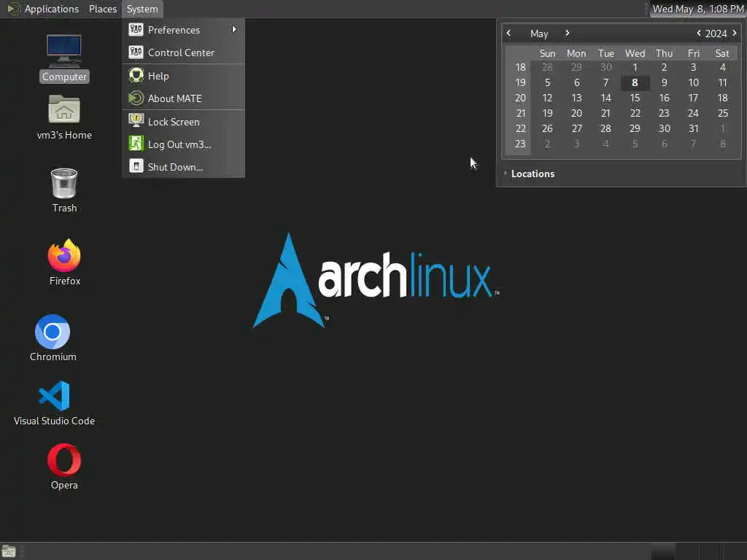The width and height of the screenshot is (747, 560).
Task: Click the Control Center icon
Action: (x=136, y=52)
